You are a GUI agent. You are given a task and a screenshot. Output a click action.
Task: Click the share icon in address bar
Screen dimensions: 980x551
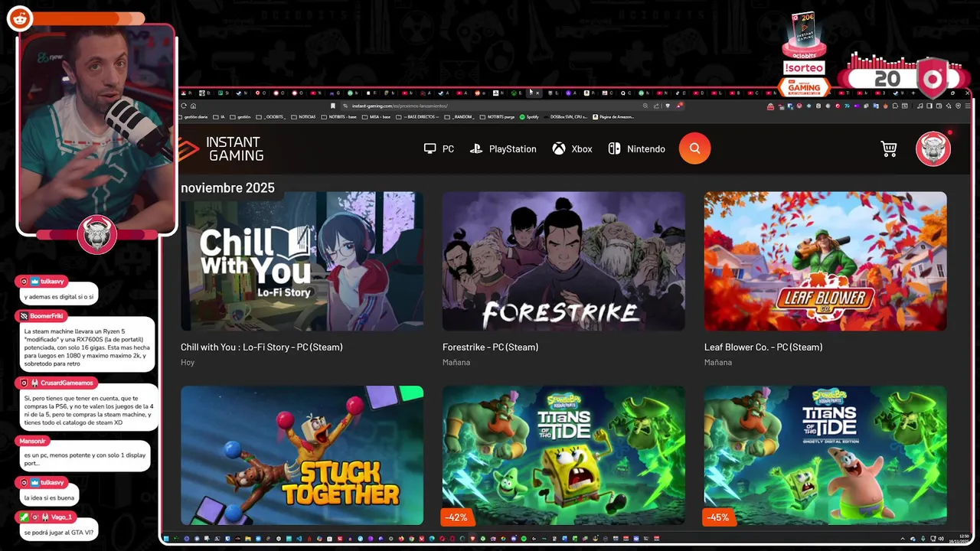(x=656, y=106)
